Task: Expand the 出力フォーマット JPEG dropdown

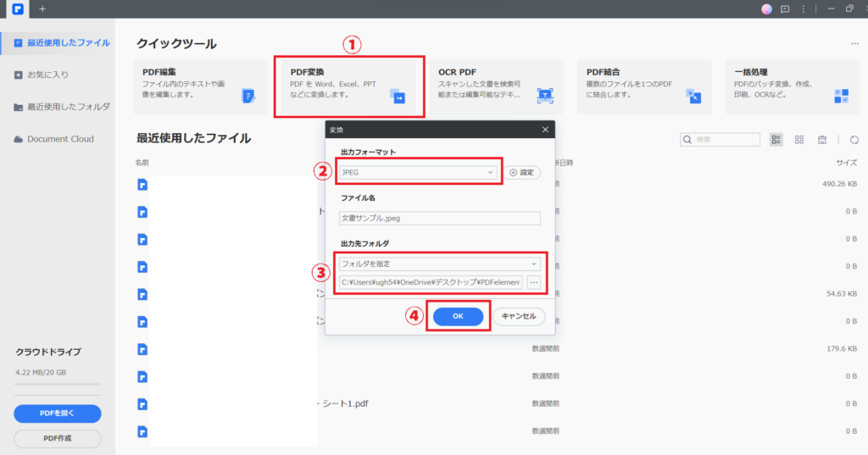Action: coord(416,172)
